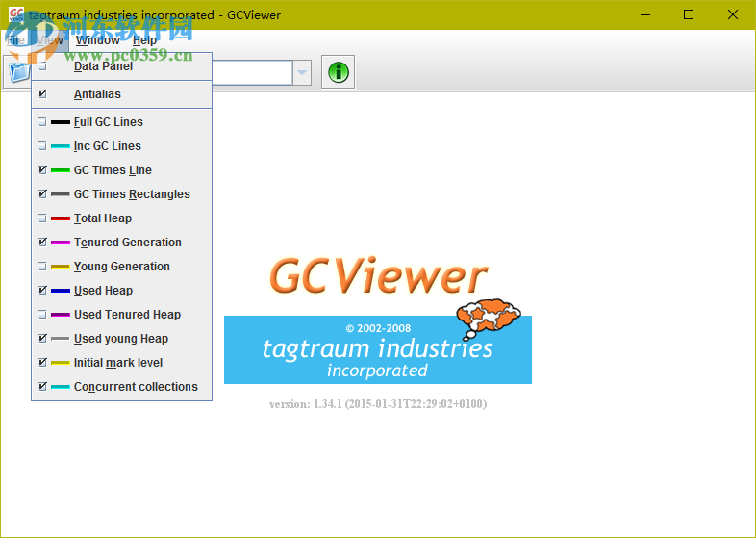This screenshot has width=756, height=538.
Task: Toggle the Antialias option
Action: (121, 94)
